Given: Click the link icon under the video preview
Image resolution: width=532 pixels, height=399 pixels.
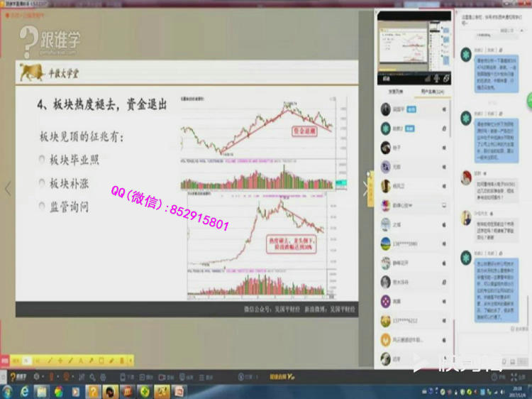Looking at the screenshot, I should 445,77.
